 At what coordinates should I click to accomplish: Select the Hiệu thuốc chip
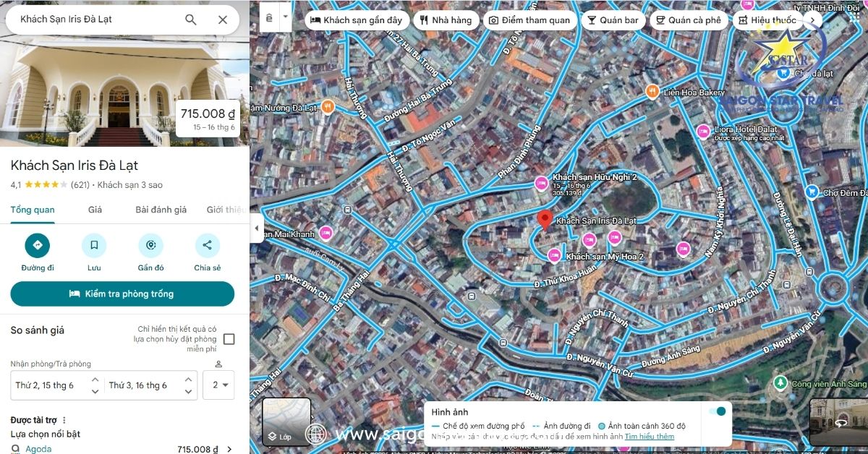[x=767, y=20]
